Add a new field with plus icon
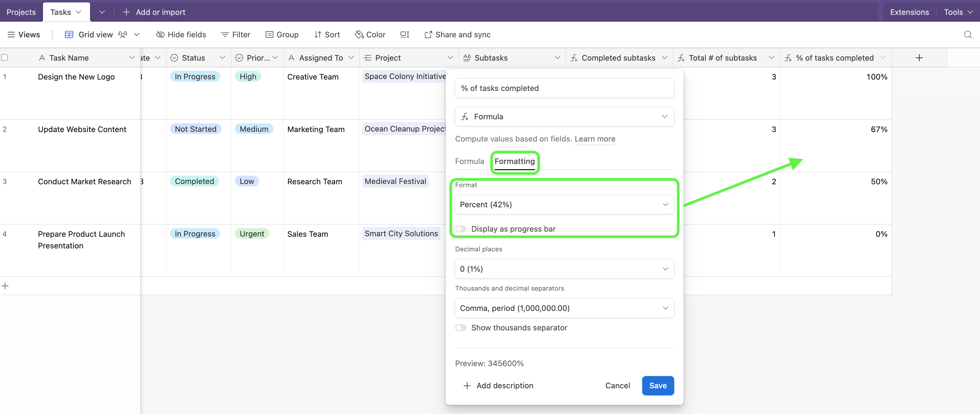Screen dimensions: 980x414 click(919, 58)
